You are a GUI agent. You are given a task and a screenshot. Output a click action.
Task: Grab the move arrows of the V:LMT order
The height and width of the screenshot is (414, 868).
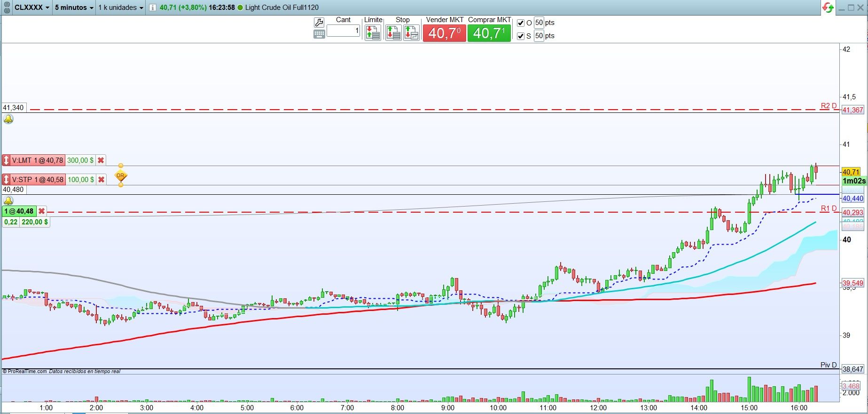point(6,160)
